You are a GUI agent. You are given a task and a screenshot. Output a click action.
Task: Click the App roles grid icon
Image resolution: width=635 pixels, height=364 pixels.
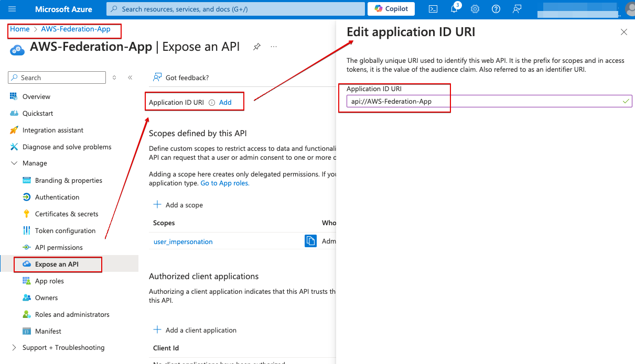click(x=27, y=281)
